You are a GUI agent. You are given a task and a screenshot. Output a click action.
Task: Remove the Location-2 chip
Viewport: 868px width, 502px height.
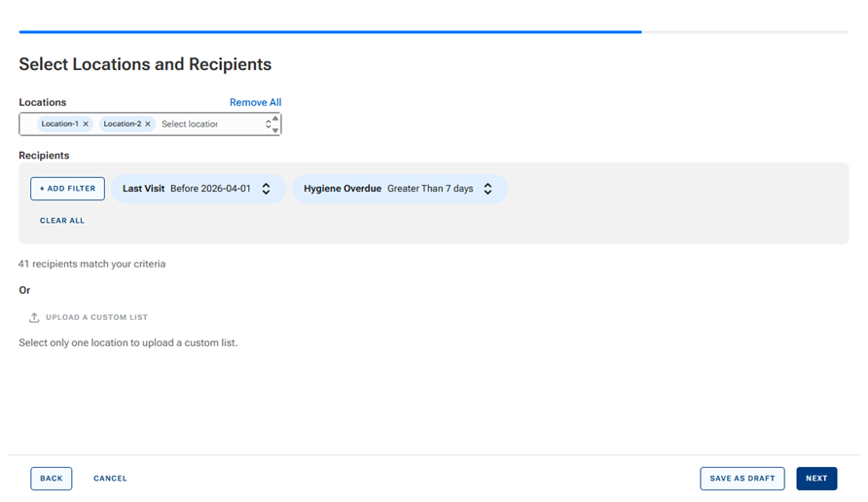148,125
